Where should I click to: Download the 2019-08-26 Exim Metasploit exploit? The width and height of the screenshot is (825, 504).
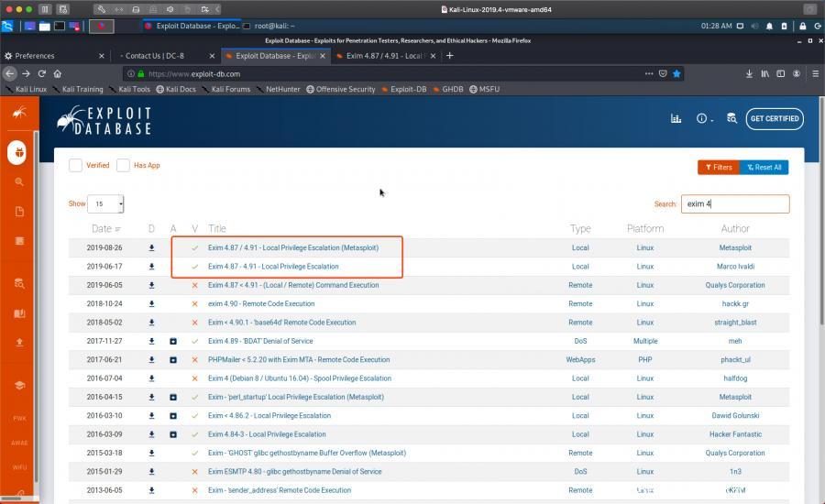click(x=151, y=247)
